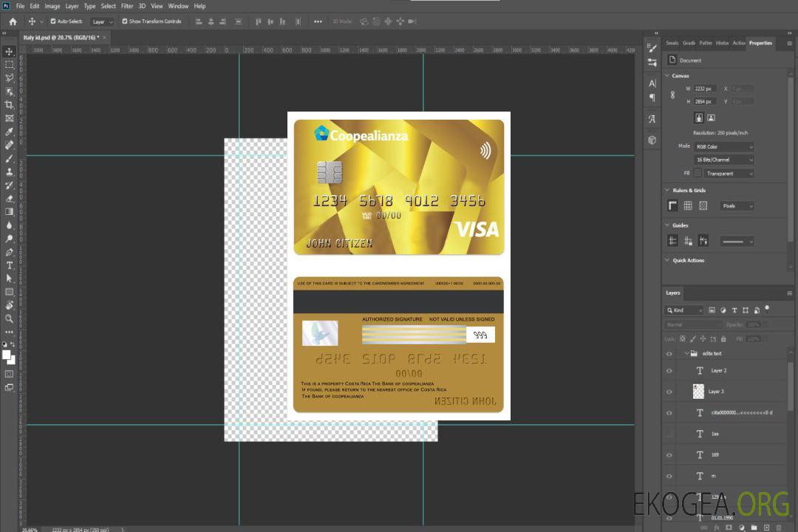The width and height of the screenshot is (798, 532).
Task: Open the Image menu
Action: tap(52, 6)
